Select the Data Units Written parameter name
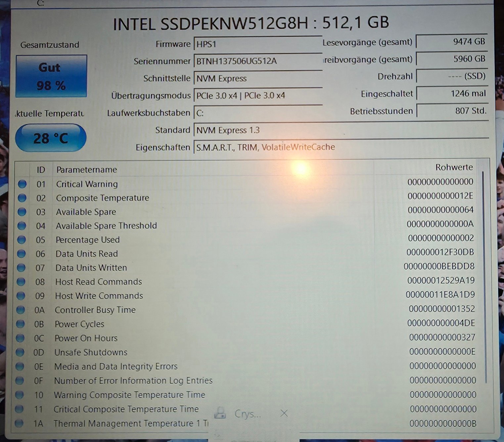This screenshot has width=504, height=442. (91, 268)
